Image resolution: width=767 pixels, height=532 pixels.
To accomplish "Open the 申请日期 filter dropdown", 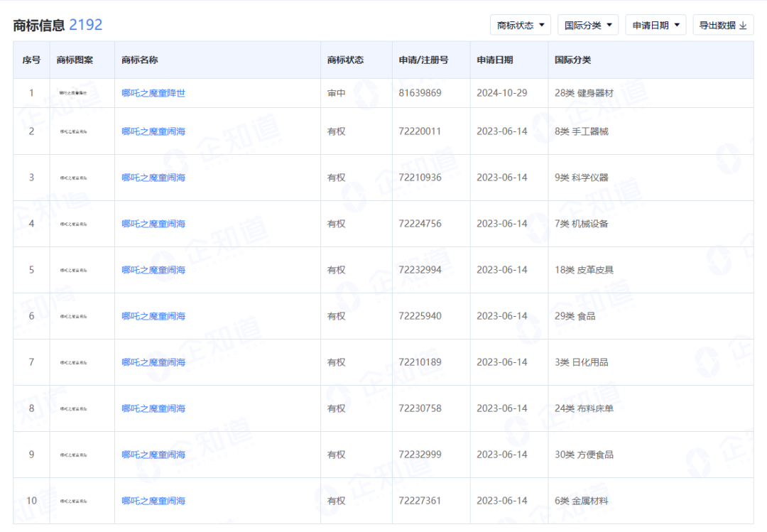I will coord(656,25).
